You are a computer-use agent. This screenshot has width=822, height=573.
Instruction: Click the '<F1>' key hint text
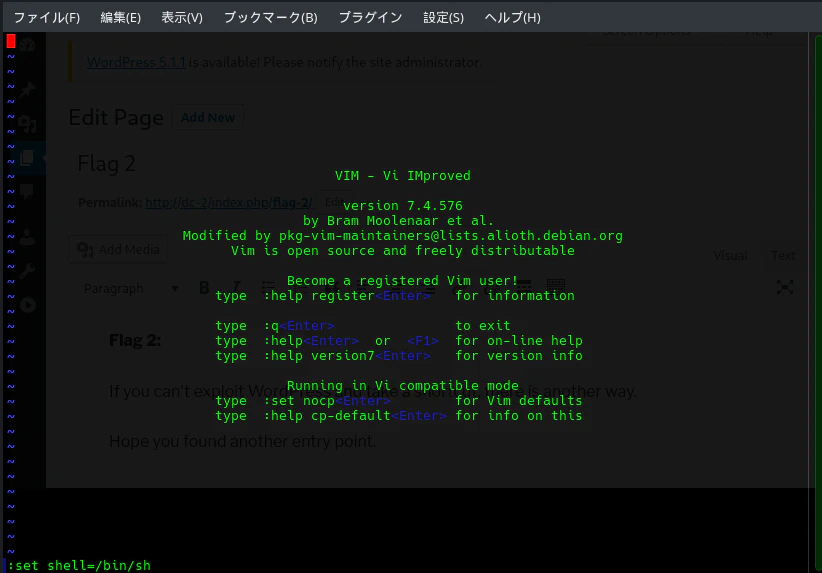tap(423, 341)
